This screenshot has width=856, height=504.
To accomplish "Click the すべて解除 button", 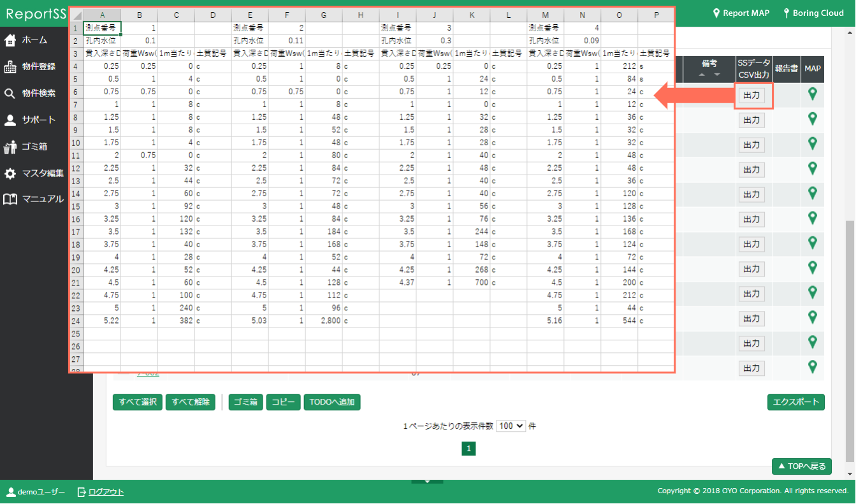I will (x=190, y=402).
